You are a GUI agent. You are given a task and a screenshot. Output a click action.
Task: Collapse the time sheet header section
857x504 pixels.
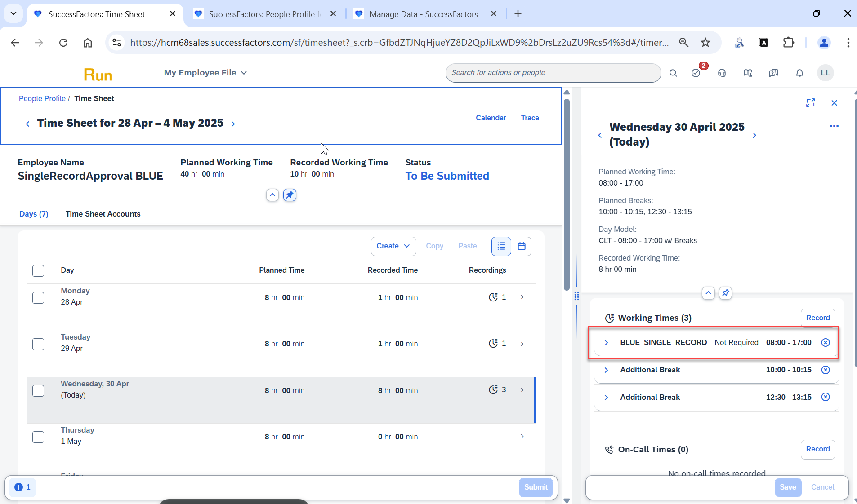272,195
